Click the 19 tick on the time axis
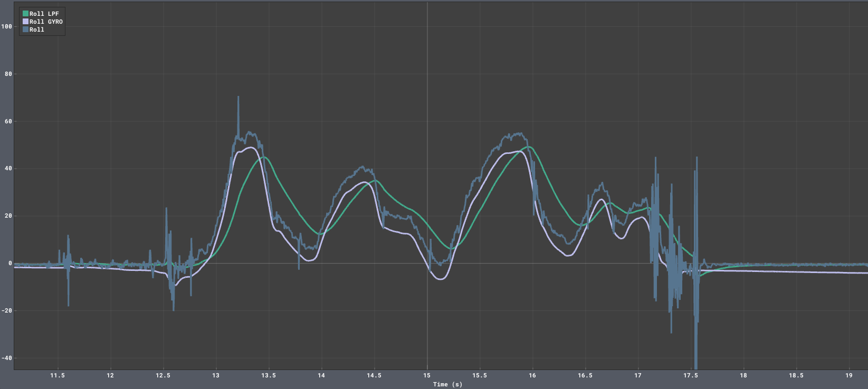 [x=849, y=375]
